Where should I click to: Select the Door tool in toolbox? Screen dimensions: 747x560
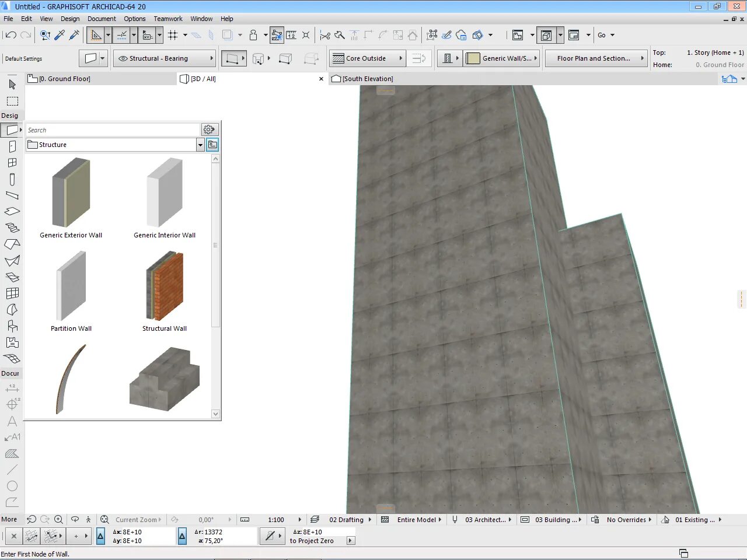(12, 146)
